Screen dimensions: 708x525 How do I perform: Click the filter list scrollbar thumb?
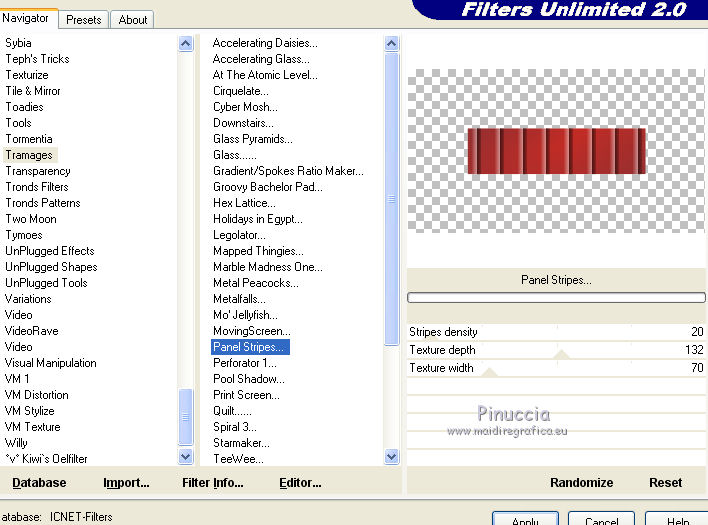(391, 199)
